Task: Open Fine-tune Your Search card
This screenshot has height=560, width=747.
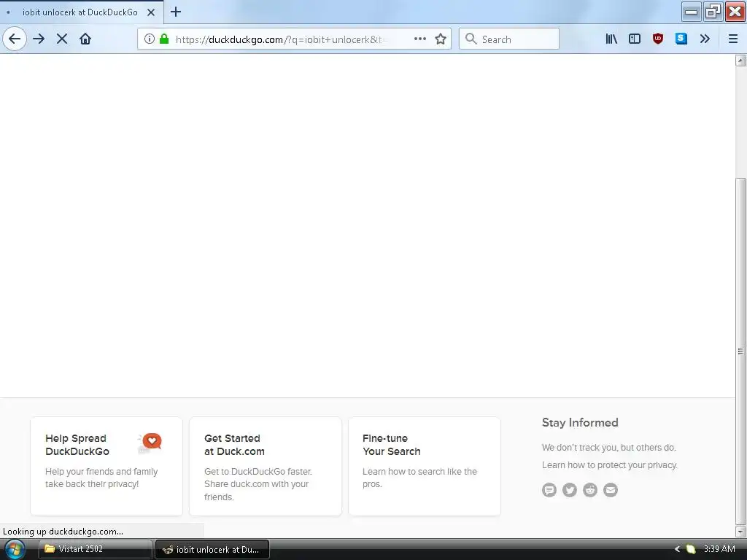Action: coord(425,466)
